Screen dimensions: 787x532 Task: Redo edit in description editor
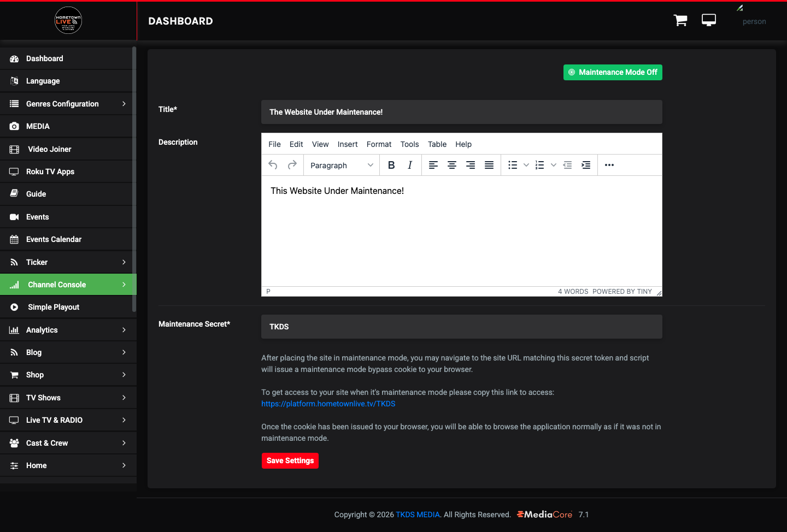click(x=292, y=165)
